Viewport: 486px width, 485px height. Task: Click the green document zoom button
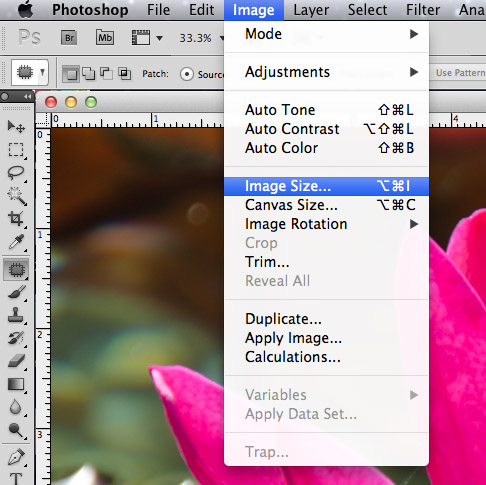point(91,102)
